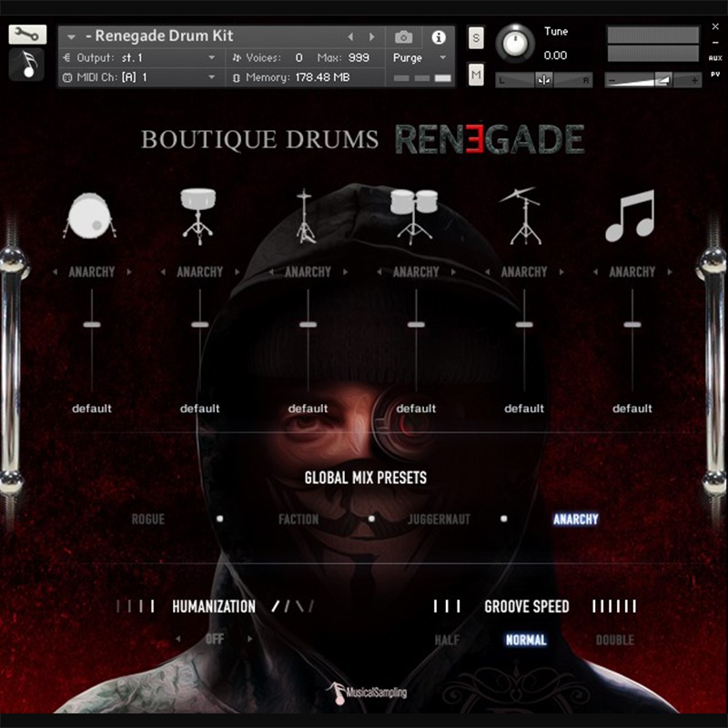728x728 pixels.
Task: Toggle the Solo S button
Action: click(476, 37)
